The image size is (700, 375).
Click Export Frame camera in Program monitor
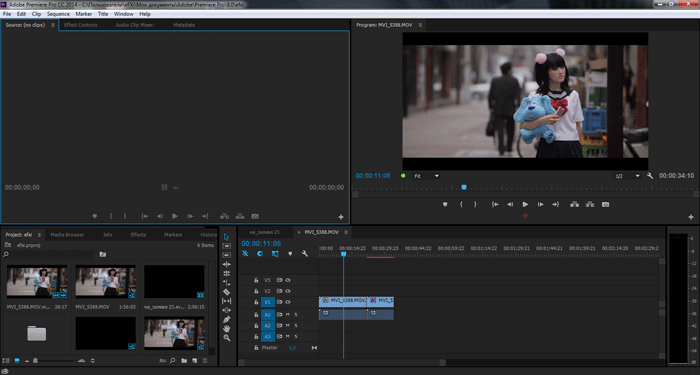click(x=605, y=204)
